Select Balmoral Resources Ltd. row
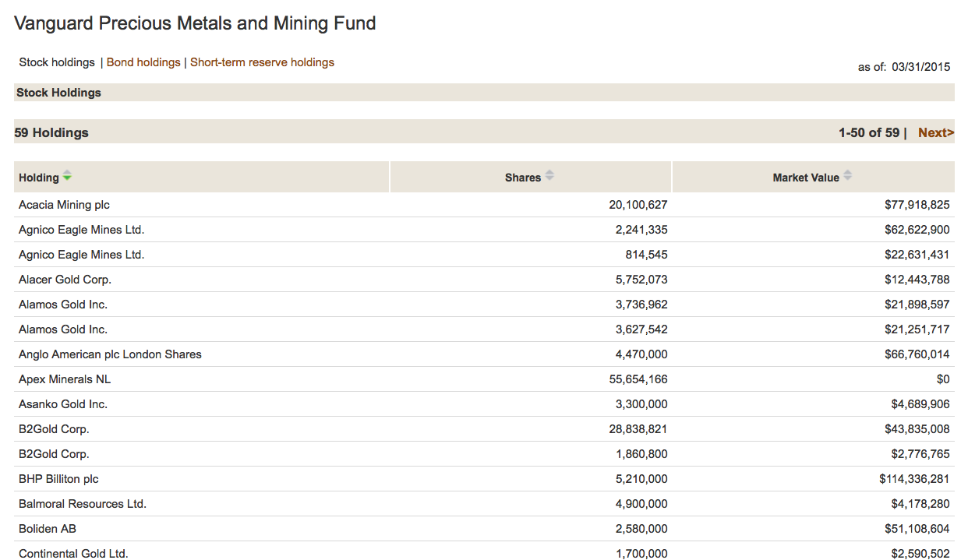 point(83,504)
